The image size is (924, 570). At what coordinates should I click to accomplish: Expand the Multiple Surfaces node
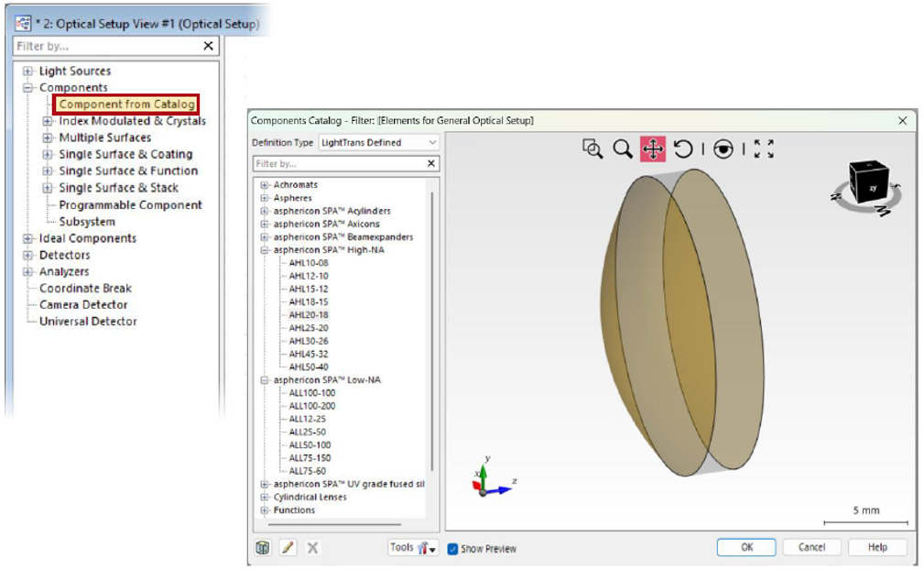pos(47,137)
